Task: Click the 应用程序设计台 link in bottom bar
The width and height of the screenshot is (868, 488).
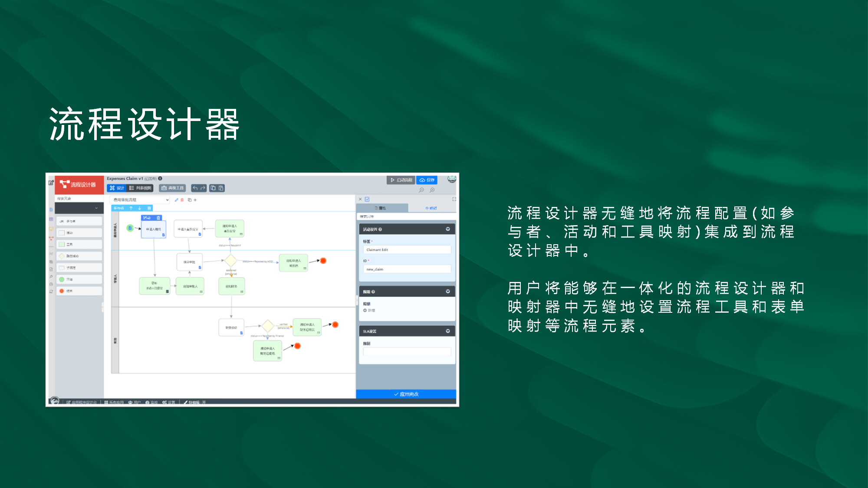Action: point(82,403)
